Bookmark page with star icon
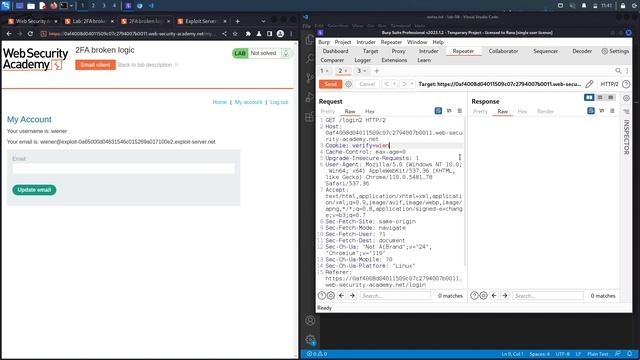The width and height of the screenshot is (640, 360). (x=235, y=34)
